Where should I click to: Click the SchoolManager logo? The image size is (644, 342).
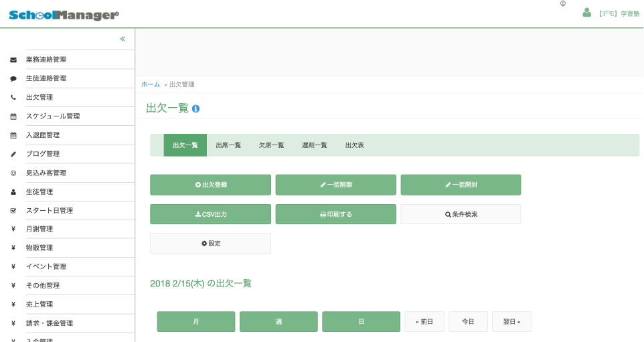64,15
